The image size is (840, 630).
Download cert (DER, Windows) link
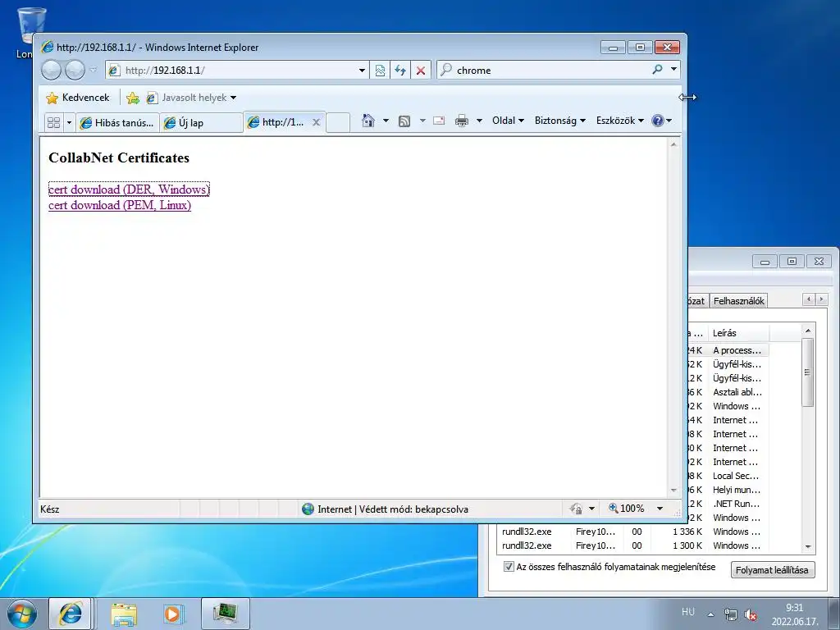click(x=129, y=189)
